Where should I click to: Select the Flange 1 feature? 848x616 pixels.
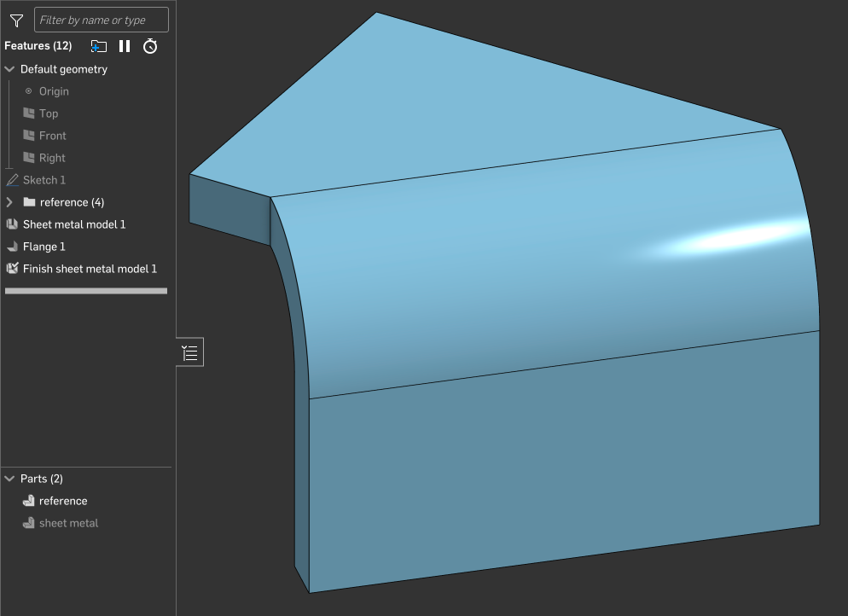pos(44,247)
